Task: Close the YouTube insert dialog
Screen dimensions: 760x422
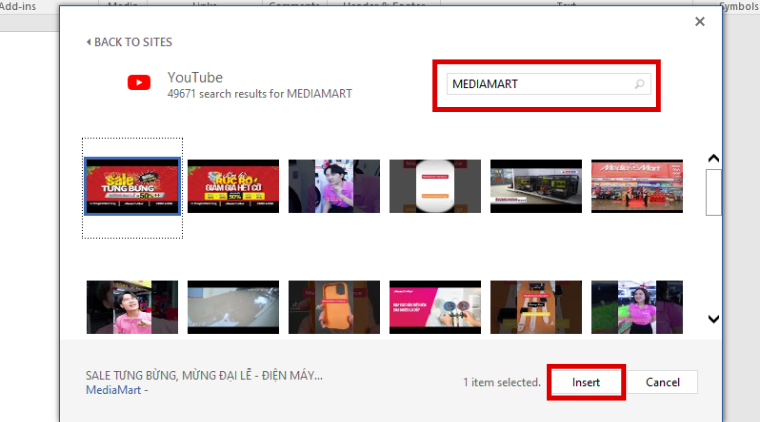Action: [699, 21]
